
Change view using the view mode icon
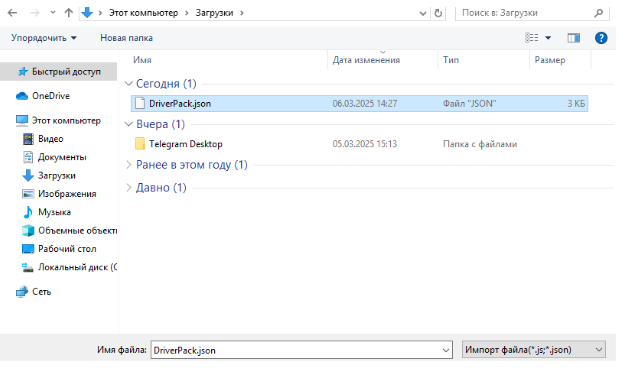(532, 38)
